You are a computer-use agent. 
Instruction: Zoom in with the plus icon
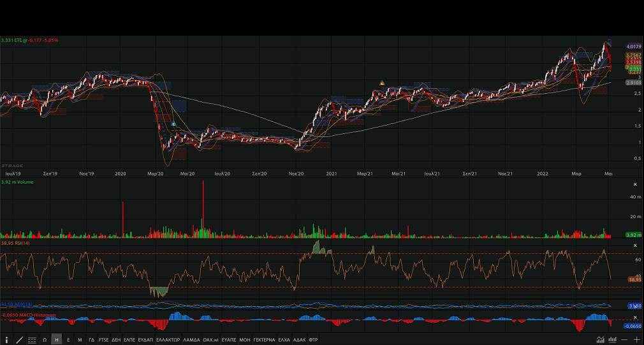click(x=636, y=340)
